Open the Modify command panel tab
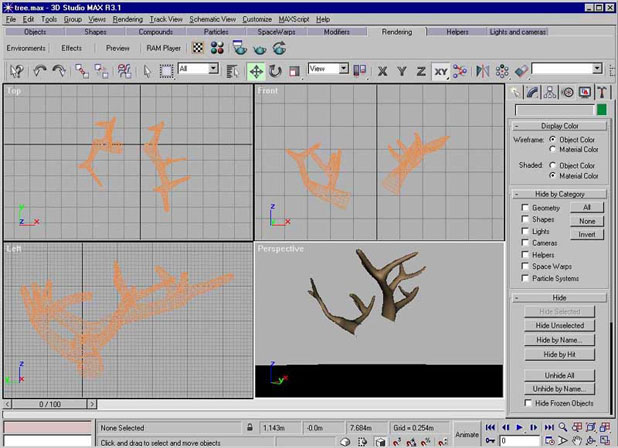Screen dimensions: 618x448 click(x=534, y=92)
